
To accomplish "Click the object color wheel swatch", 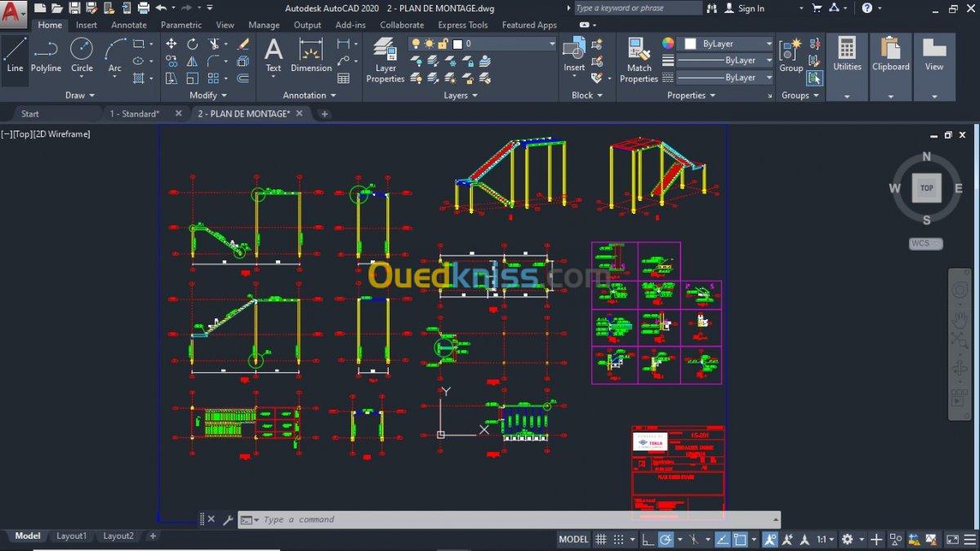I will (x=668, y=44).
